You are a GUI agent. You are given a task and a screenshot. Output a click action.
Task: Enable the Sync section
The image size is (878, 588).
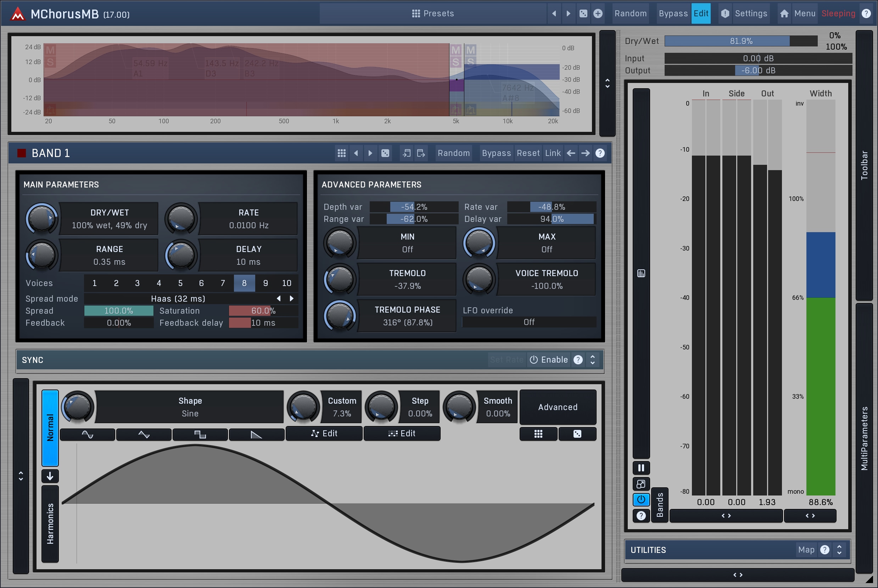point(549,360)
